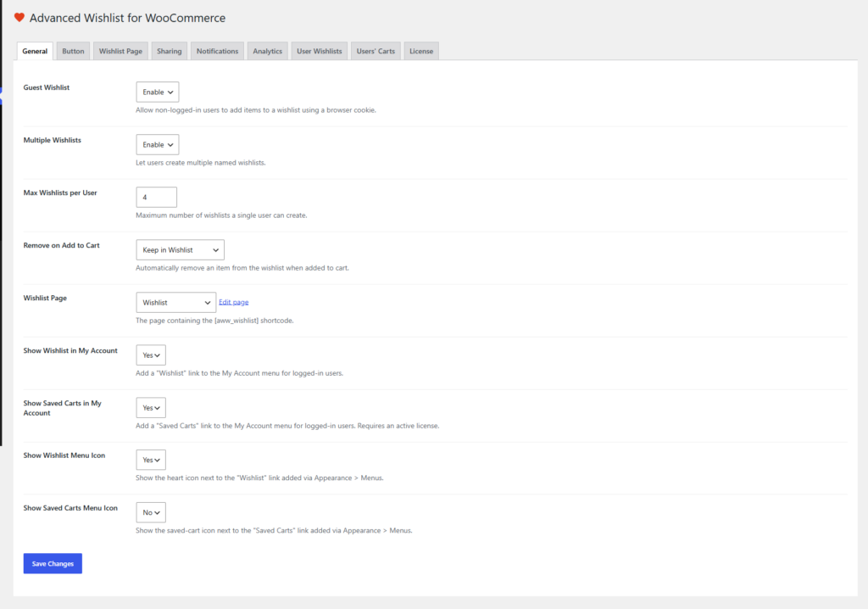Open the Wishlist Page tab
The width and height of the screenshot is (868, 609).
point(120,51)
